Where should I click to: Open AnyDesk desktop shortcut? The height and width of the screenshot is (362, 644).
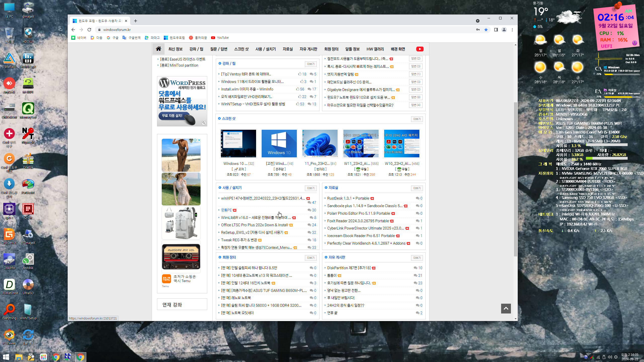(x=9, y=85)
